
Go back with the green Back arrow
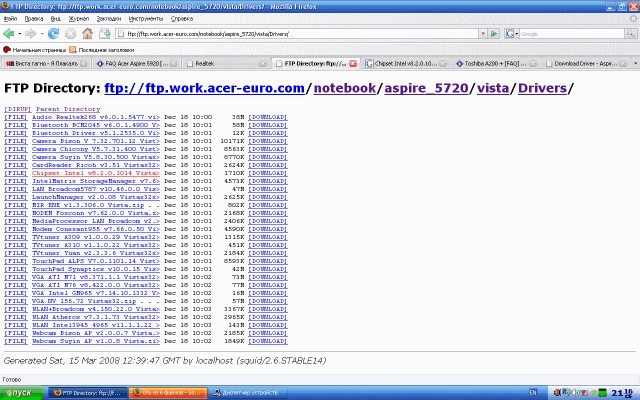pos(8,34)
